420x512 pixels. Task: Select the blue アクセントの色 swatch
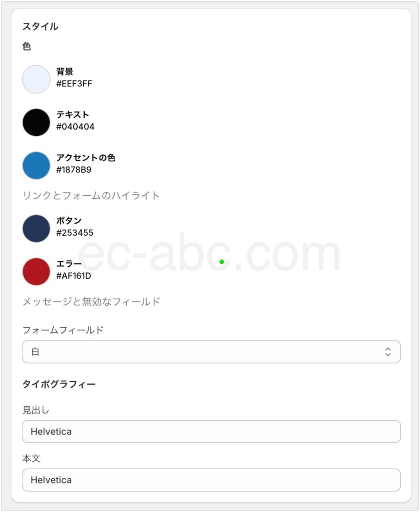[36, 165]
